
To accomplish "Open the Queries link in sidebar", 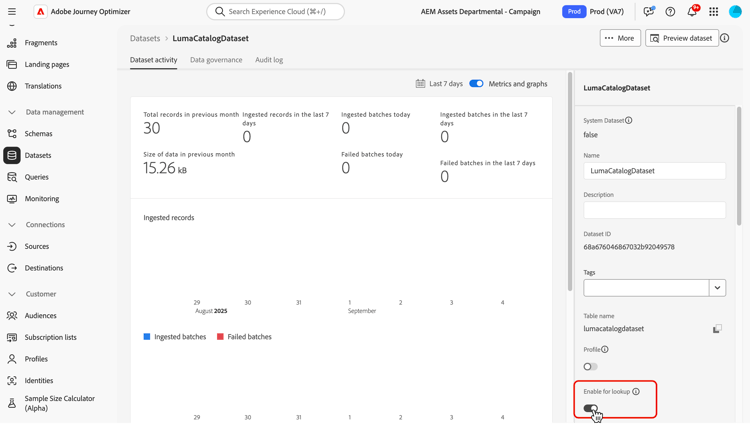I will pos(37,177).
